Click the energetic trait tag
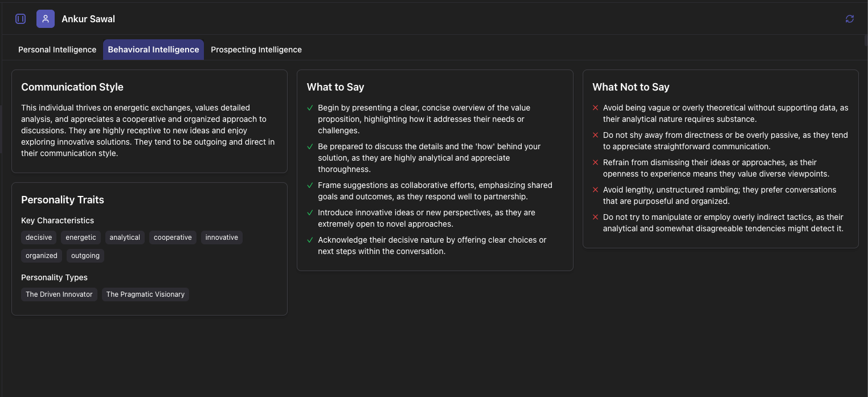 point(80,238)
